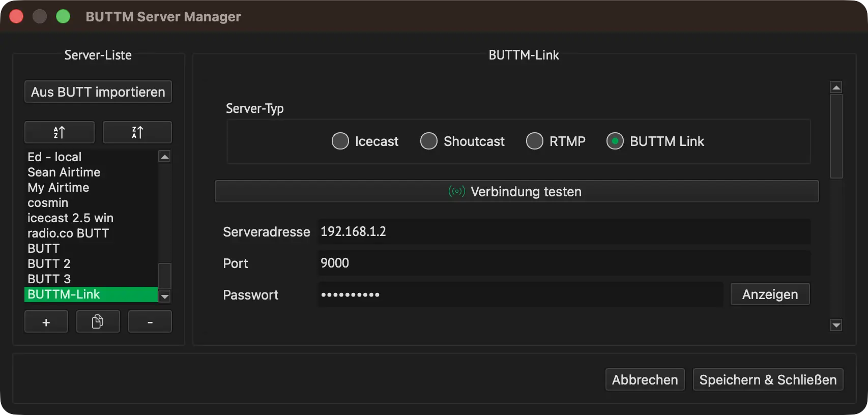Select the "BUTT 2" server

tap(91, 263)
